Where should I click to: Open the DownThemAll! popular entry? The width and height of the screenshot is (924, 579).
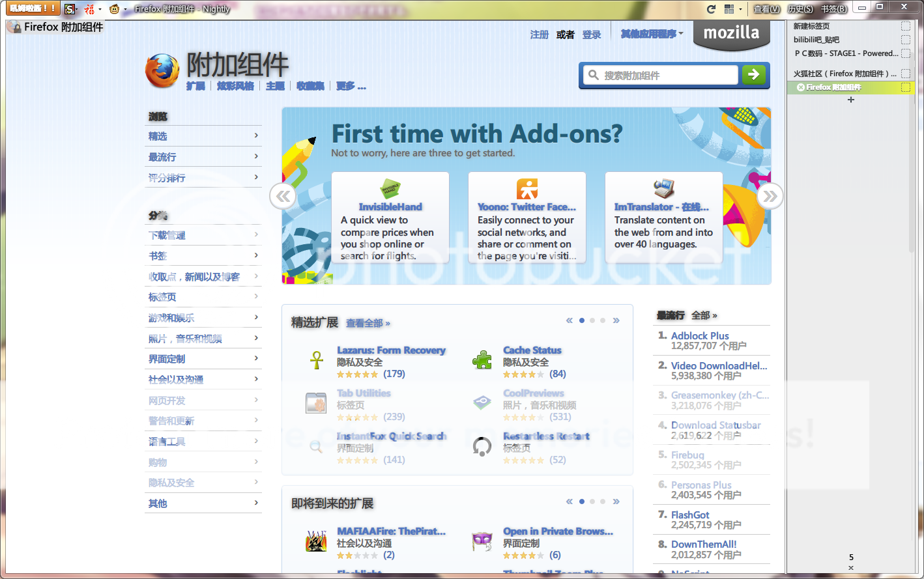point(704,544)
